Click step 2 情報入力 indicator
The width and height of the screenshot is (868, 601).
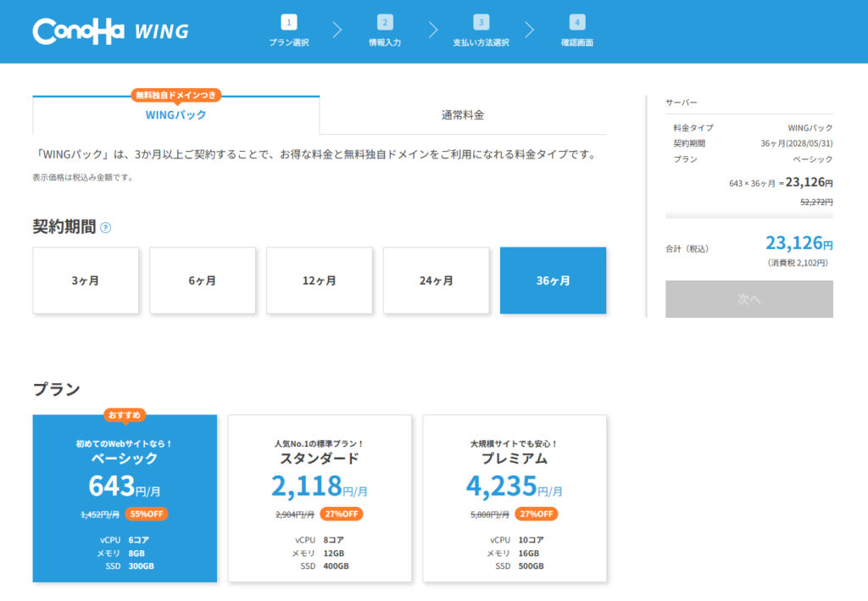(x=387, y=31)
